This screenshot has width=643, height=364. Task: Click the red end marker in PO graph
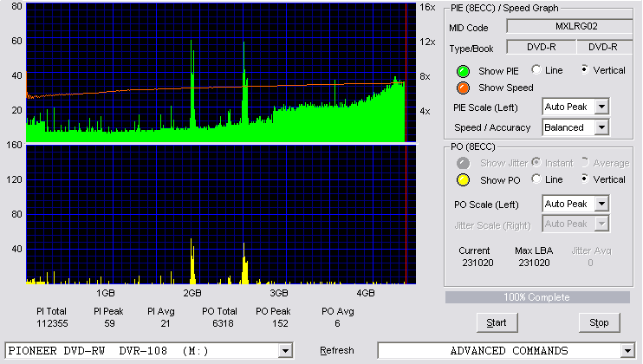(406, 214)
